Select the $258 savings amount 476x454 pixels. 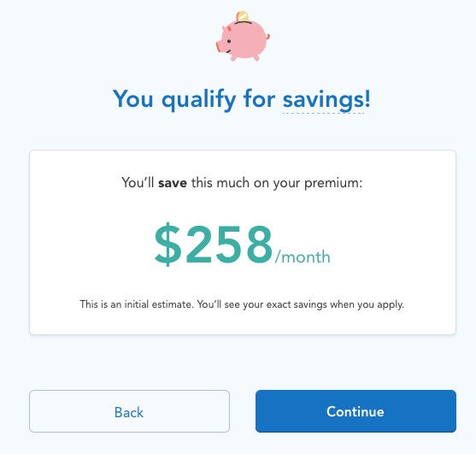coord(214,245)
